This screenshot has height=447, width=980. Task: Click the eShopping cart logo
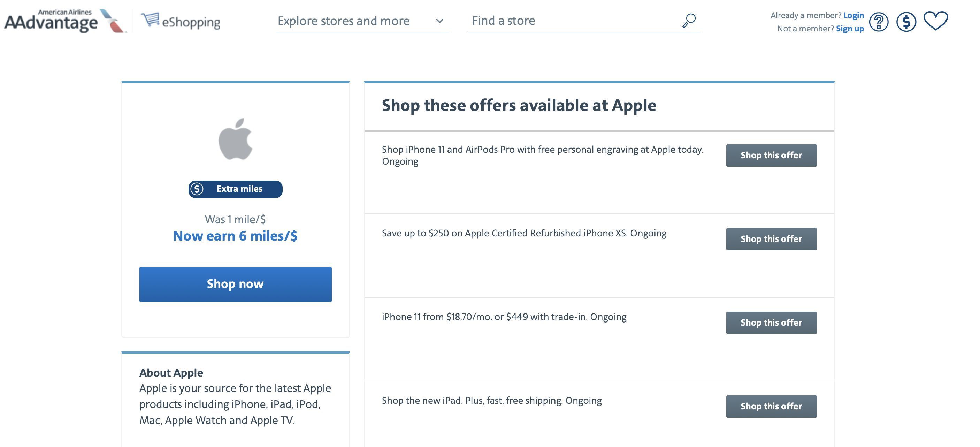click(x=181, y=21)
